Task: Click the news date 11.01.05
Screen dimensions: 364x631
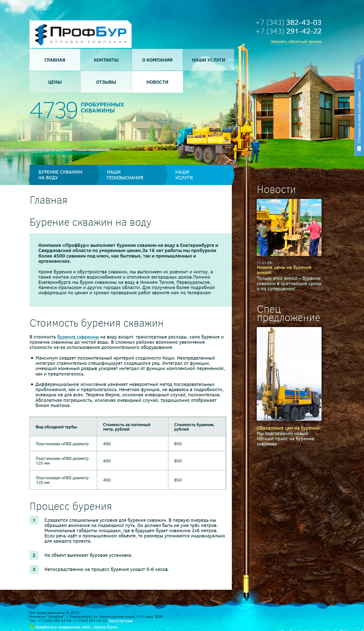Action: [x=264, y=262]
